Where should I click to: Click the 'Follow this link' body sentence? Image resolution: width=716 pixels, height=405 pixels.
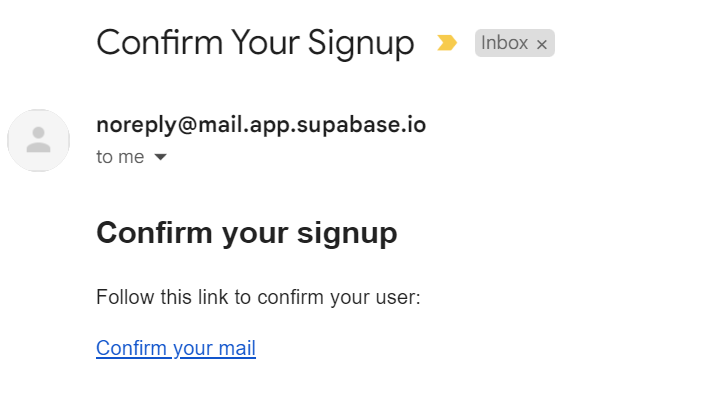(258, 297)
